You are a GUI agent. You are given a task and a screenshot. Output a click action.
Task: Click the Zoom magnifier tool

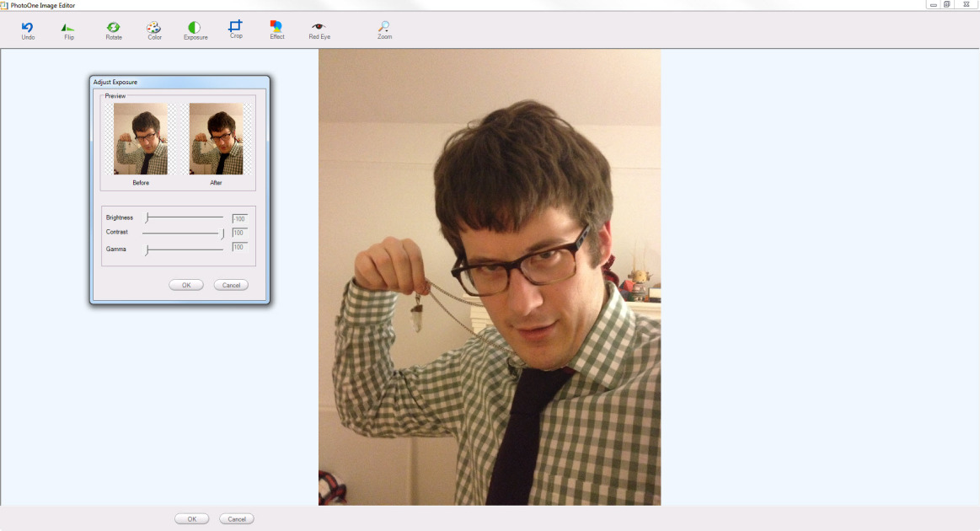384,28
